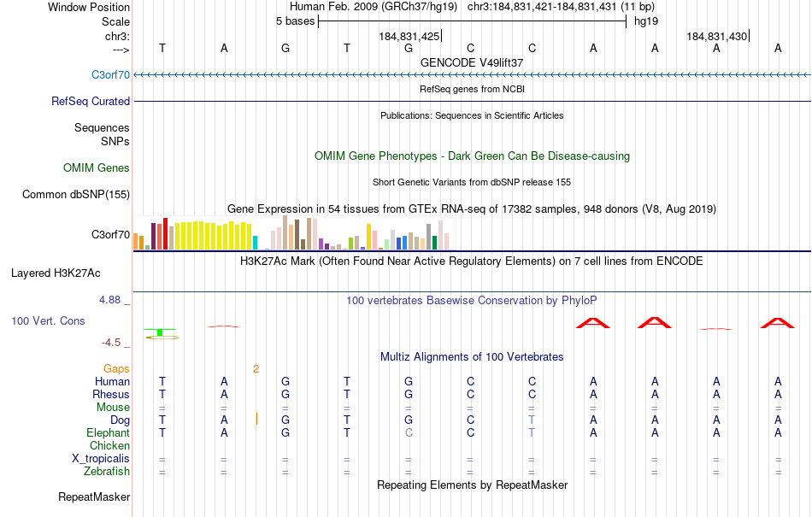Image resolution: width=812 pixels, height=517 pixels.
Task: Click OMIM Gene Phenotypes green title
Action: pos(472,156)
